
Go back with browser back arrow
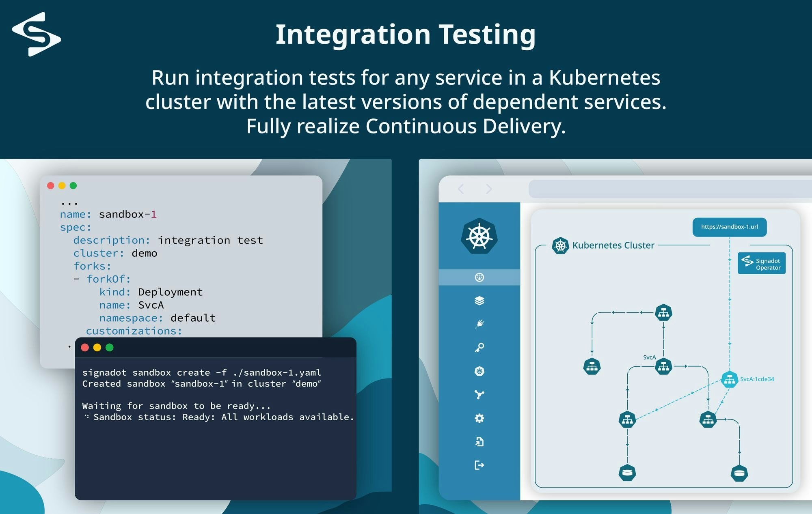point(461,189)
